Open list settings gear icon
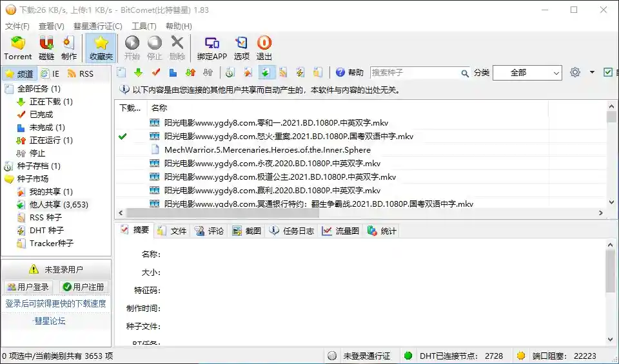The image size is (619, 364). (x=575, y=72)
